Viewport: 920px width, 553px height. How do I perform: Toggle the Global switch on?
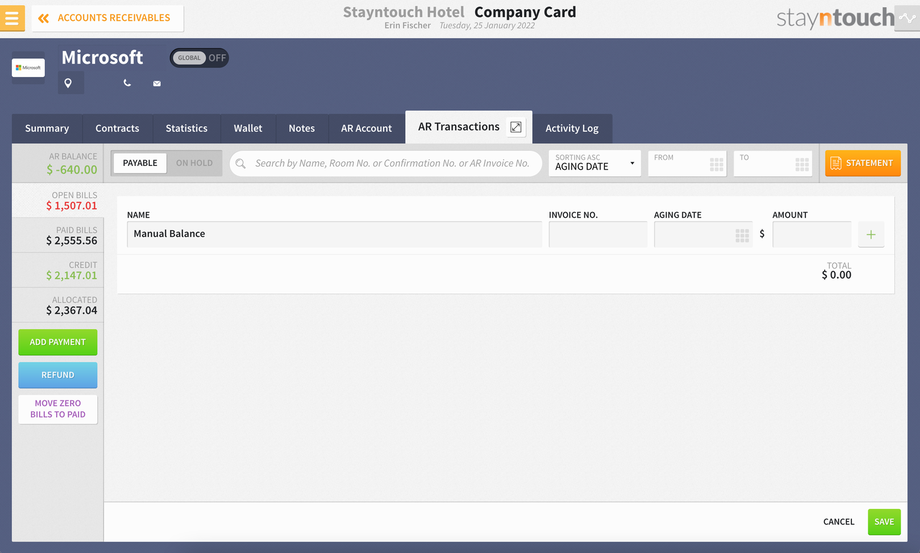(x=199, y=57)
